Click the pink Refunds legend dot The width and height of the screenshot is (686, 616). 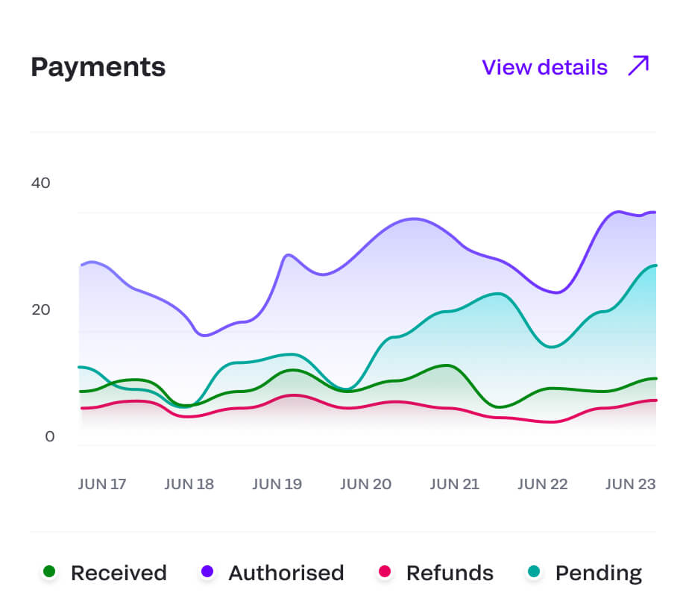(x=385, y=572)
